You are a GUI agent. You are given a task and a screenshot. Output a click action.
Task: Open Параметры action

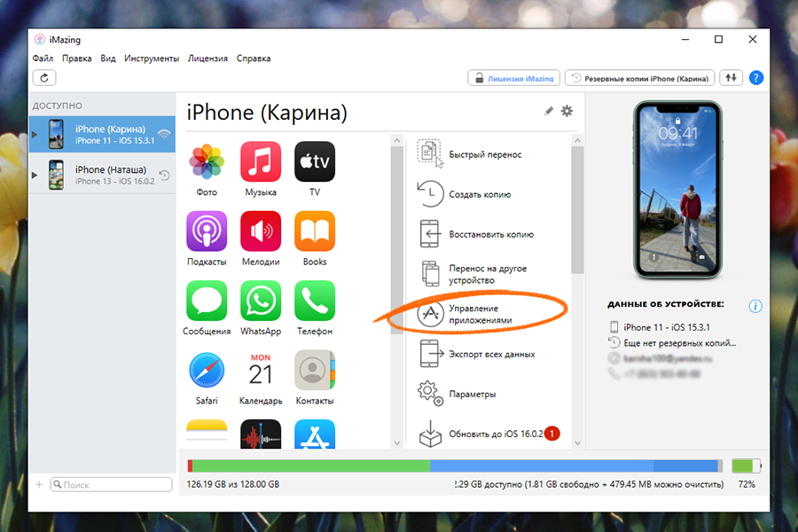(x=457, y=394)
